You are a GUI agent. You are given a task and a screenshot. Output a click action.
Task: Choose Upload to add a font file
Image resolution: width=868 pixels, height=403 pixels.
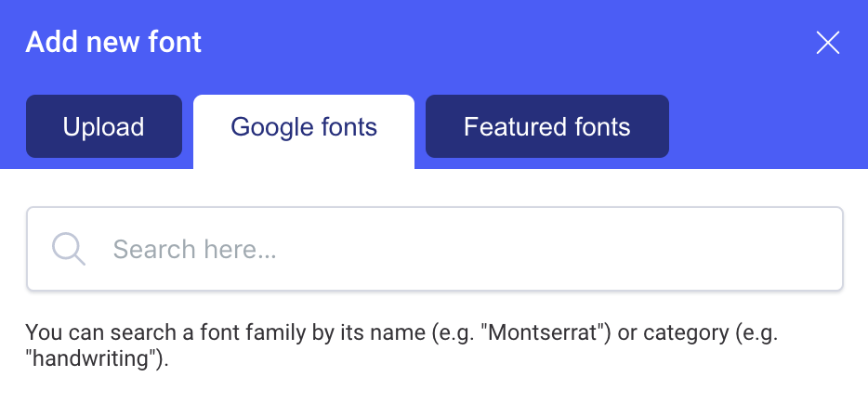[103, 126]
